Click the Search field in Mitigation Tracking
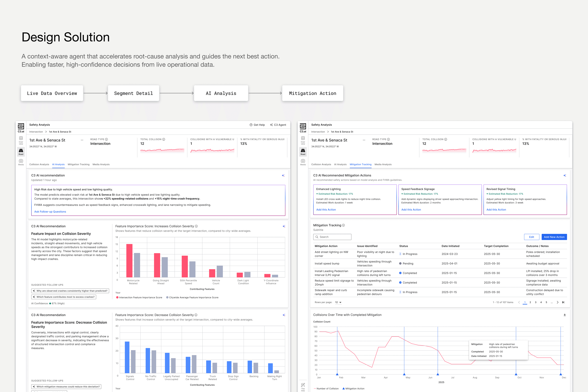Viewport: 588px width, 392px height. pos(332,237)
